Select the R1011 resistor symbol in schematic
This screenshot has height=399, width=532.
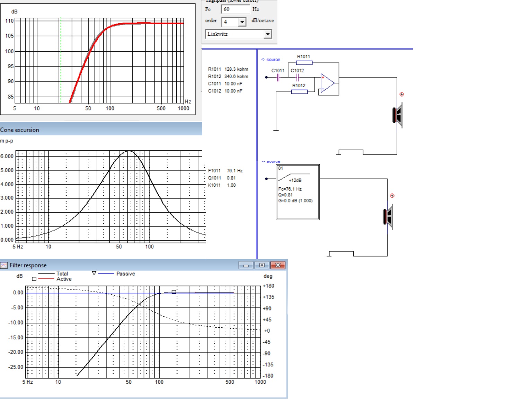(304, 63)
